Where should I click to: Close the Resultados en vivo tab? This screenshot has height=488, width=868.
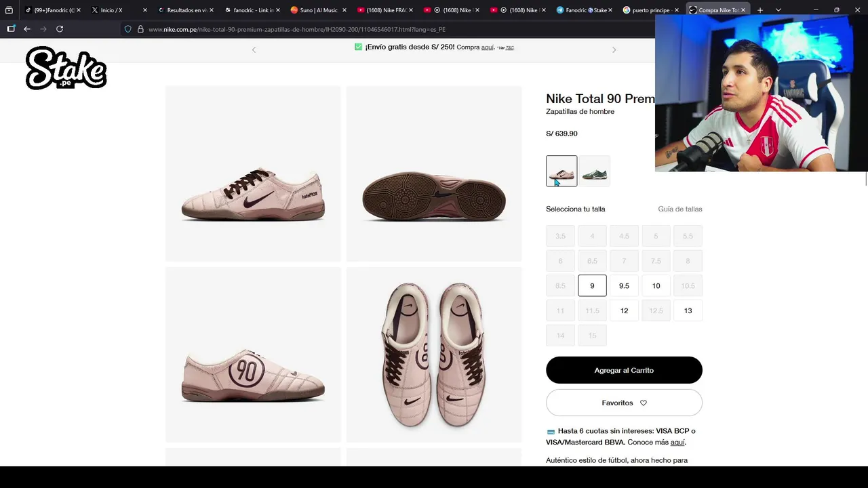coord(212,10)
